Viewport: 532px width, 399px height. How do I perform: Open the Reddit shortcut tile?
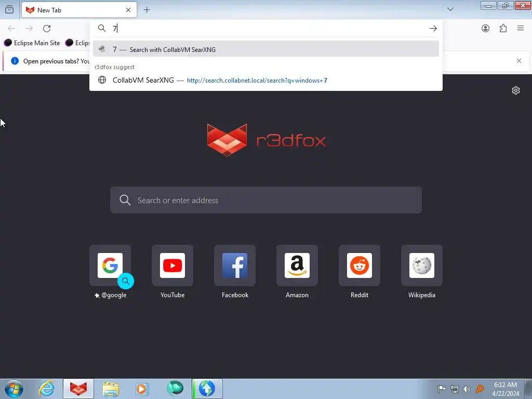tap(360, 265)
